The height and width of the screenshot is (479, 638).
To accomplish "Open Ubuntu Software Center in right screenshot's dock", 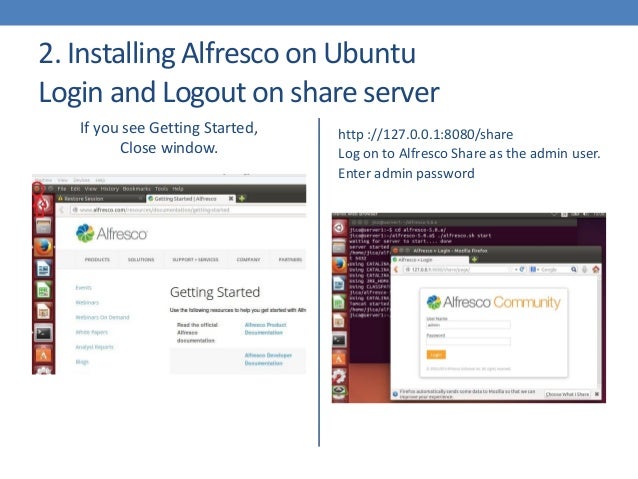I will click(x=339, y=358).
